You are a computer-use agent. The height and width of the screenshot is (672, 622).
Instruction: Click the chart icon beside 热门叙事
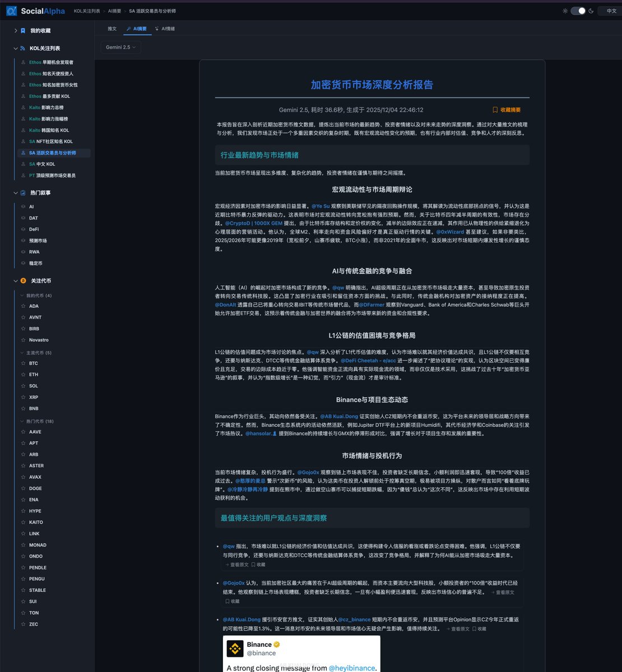[x=23, y=193]
